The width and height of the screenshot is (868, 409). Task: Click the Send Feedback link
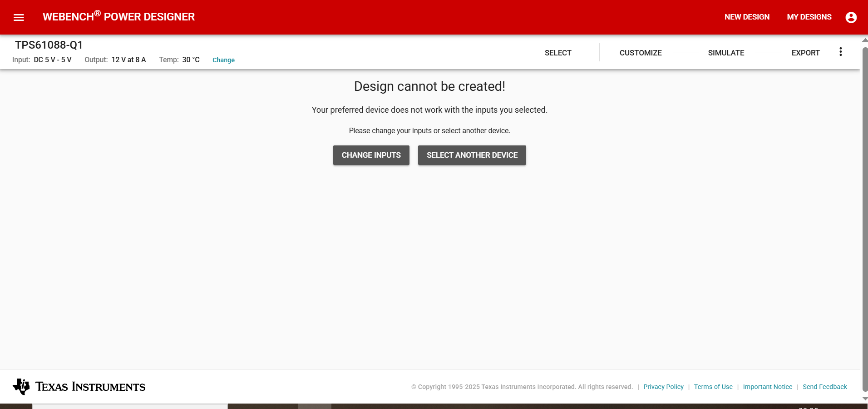[x=825, y=387]
